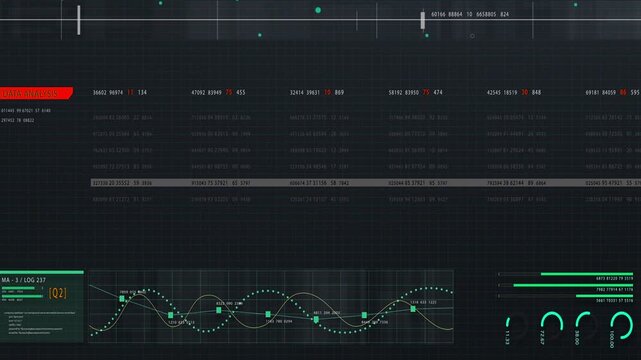Select the column header starting 42545 18519
641x360 pixels.
[514, 93]
